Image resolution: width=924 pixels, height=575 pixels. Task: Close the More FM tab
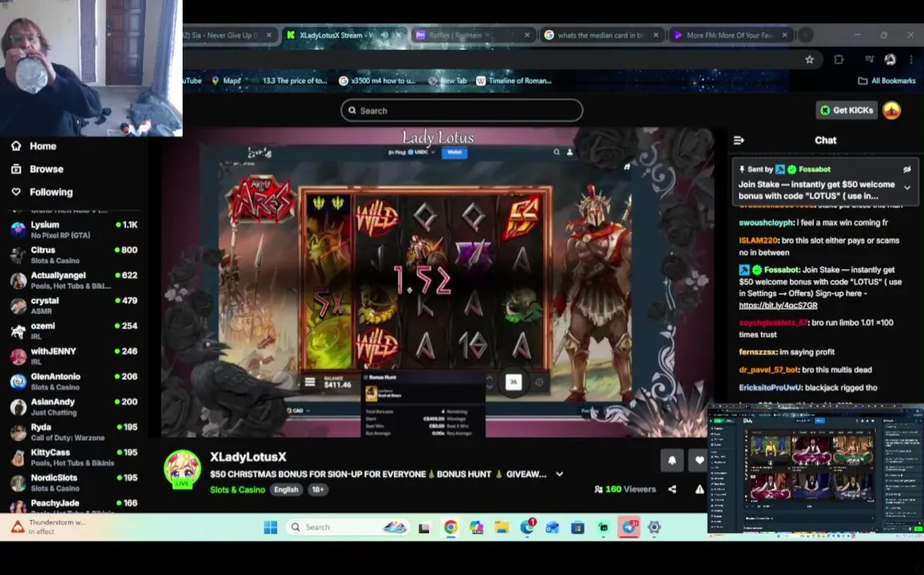point(784,35)
